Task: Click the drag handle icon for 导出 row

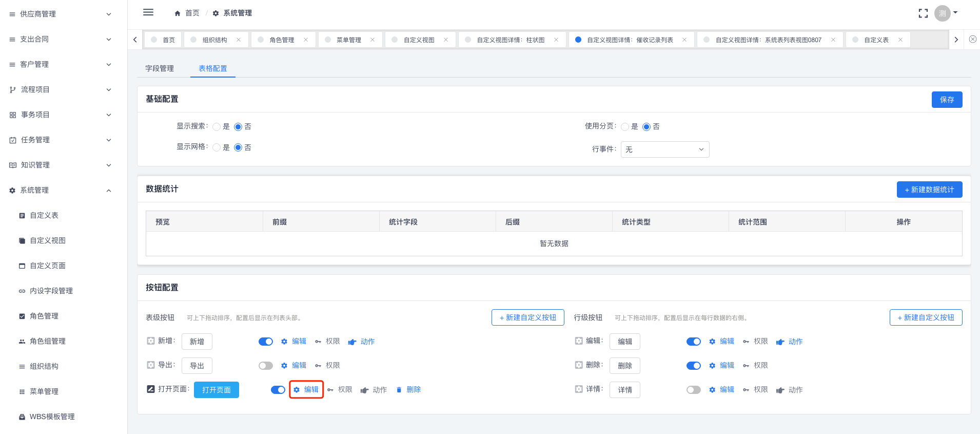Action: [x=151, y=365]
